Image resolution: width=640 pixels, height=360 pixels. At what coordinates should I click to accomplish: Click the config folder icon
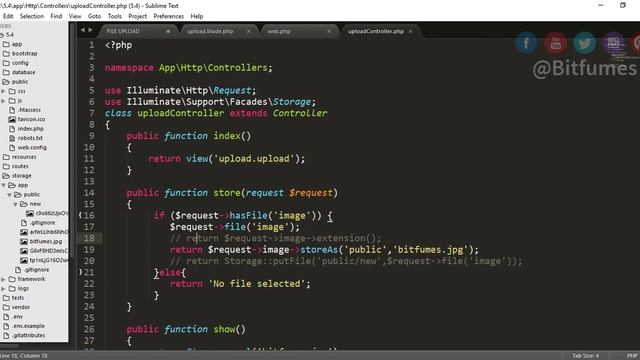[x=6, y=63]
